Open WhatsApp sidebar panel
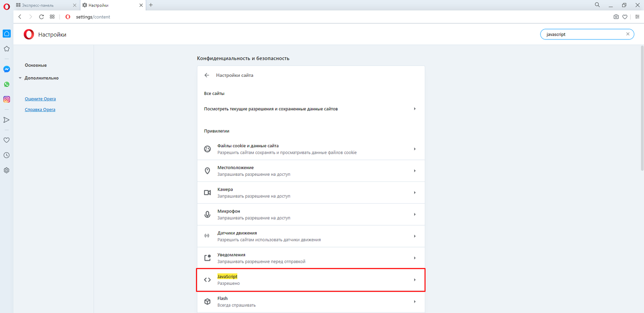 coord(6,84)
